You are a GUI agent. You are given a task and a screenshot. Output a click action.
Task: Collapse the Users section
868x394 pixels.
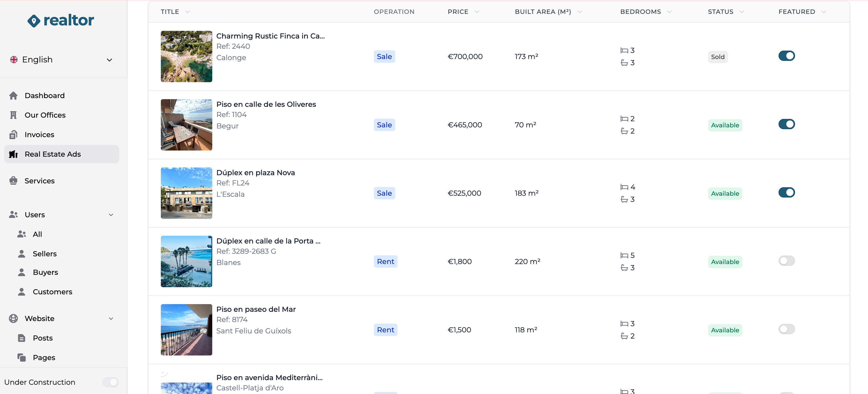[111, 214]
